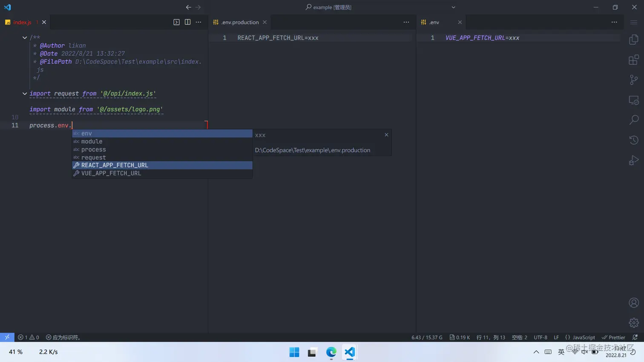This screenshot has height=362, width=644.
Task: Open the Remote Explorer view
Action: click(634, 100)
